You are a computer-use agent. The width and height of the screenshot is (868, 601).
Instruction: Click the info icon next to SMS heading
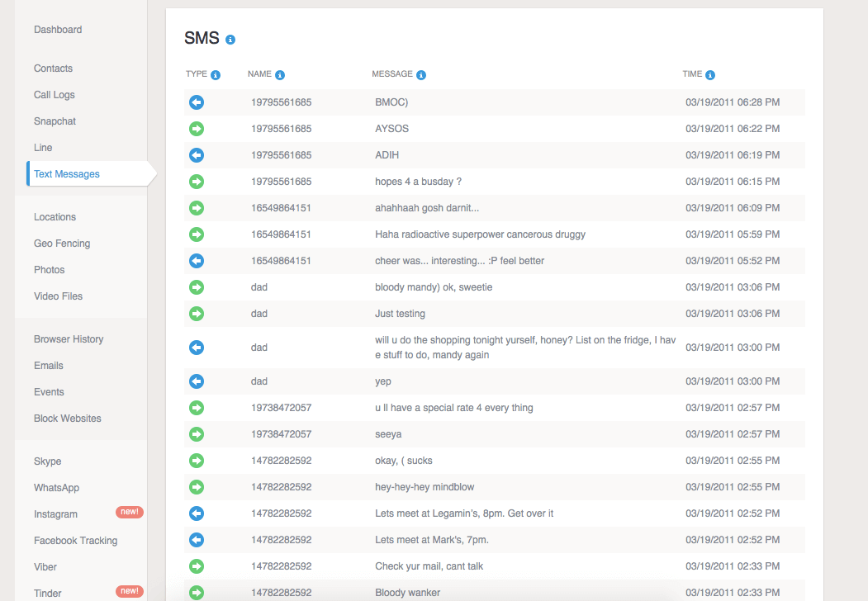click(x=230, y=40)
